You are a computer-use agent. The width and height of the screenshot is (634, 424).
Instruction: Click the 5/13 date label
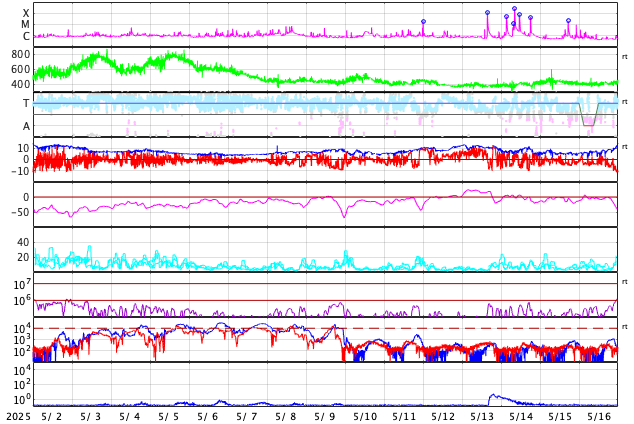click(482, 416)
